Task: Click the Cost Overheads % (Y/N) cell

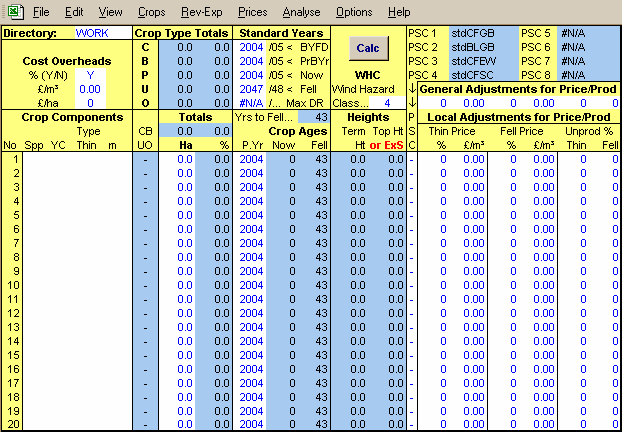Action: click(x=89, y=75)
